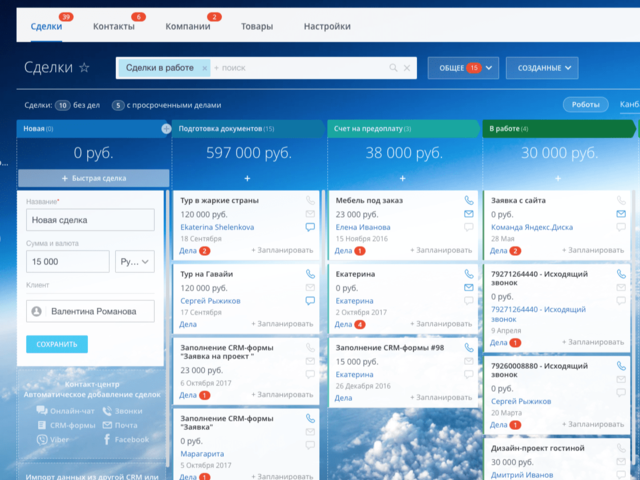Viewport: 640px width, 480px height.
Task: Click the client field 'Валентина Романова'
Action: [90, 311]
